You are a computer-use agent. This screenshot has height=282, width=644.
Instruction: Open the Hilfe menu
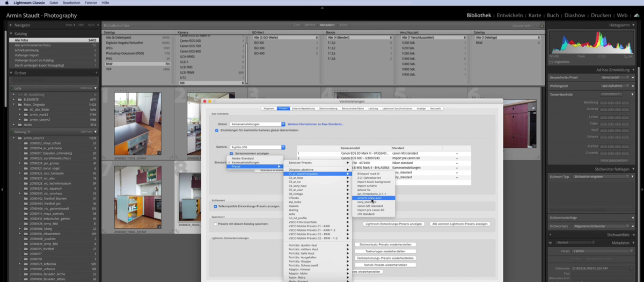(105, 3)
